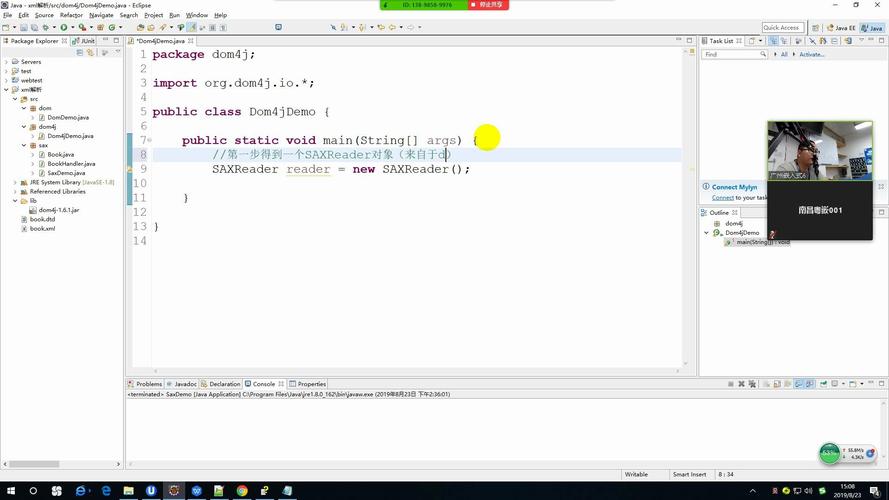
Task: Click the green Run button in toolbar
Action: tap(64, 27)
